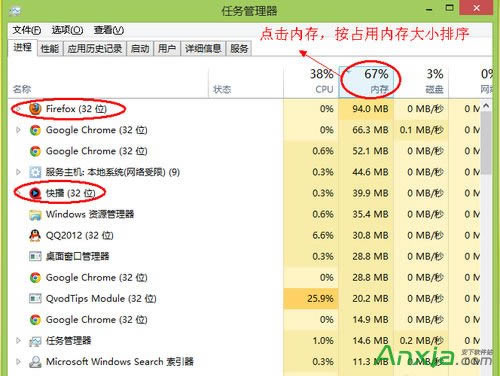Click the 30.8 MB memory cell
This screenshot has width=500, height=376.
pos(366,235)
